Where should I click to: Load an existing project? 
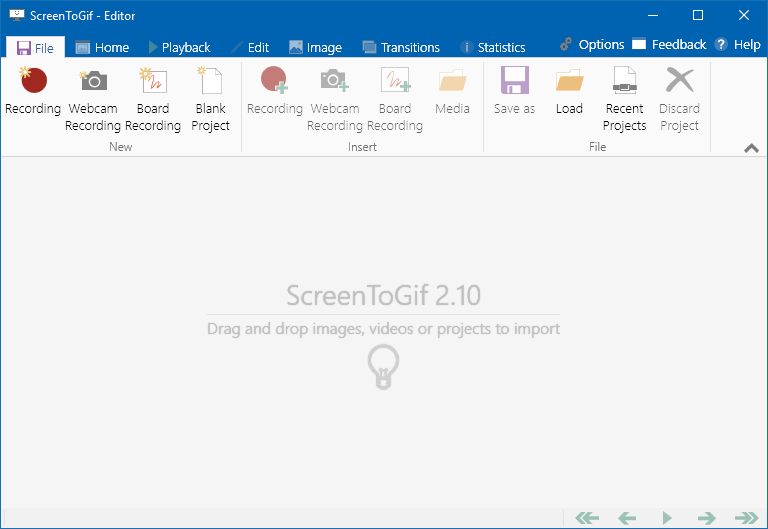tap(569, 92)
